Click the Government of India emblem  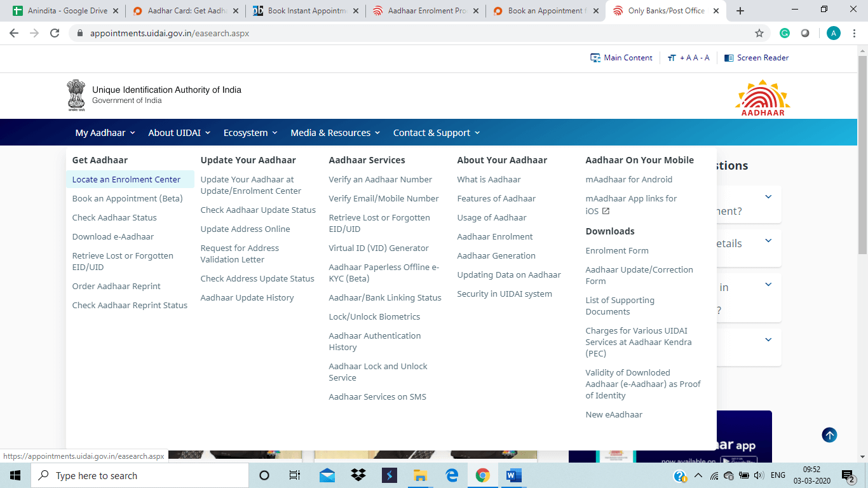coord(76,95)
